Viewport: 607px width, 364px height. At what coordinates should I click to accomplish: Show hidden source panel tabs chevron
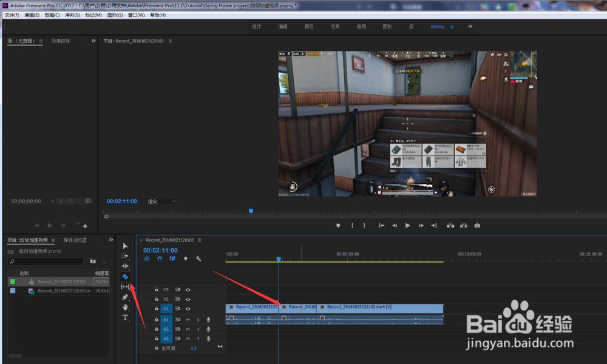pyautogui.click(x=93, y=41)
